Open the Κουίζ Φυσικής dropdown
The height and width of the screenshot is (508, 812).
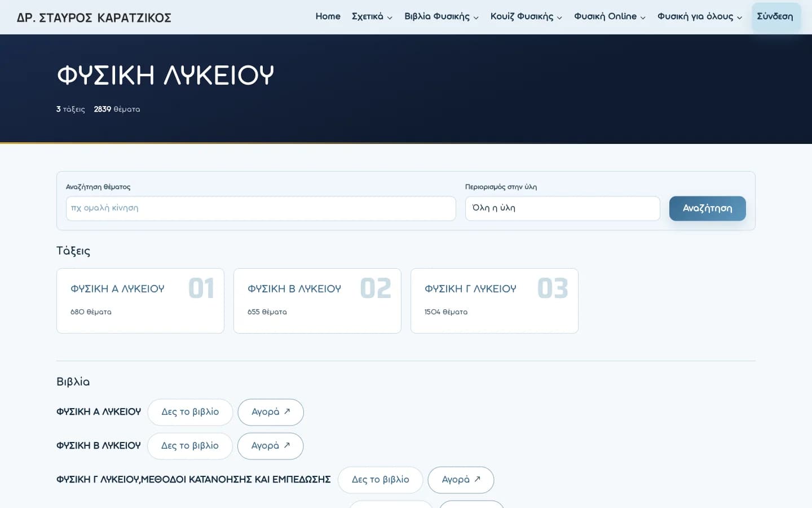[526, 16]
